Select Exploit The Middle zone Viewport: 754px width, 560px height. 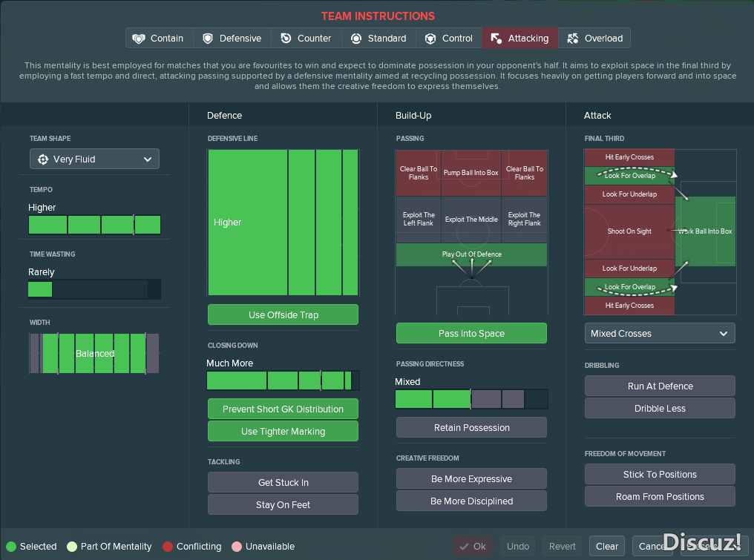point(471,220)
